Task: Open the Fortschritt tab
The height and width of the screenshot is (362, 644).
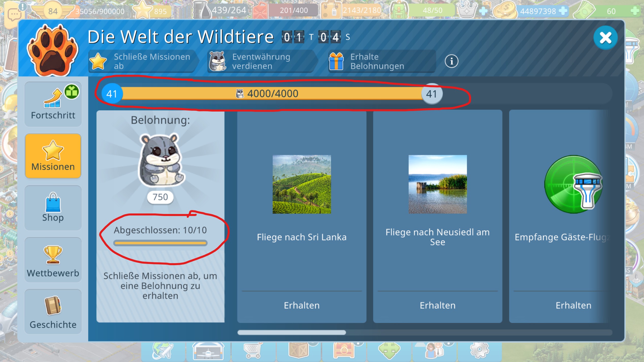Action: click(53, 104)
